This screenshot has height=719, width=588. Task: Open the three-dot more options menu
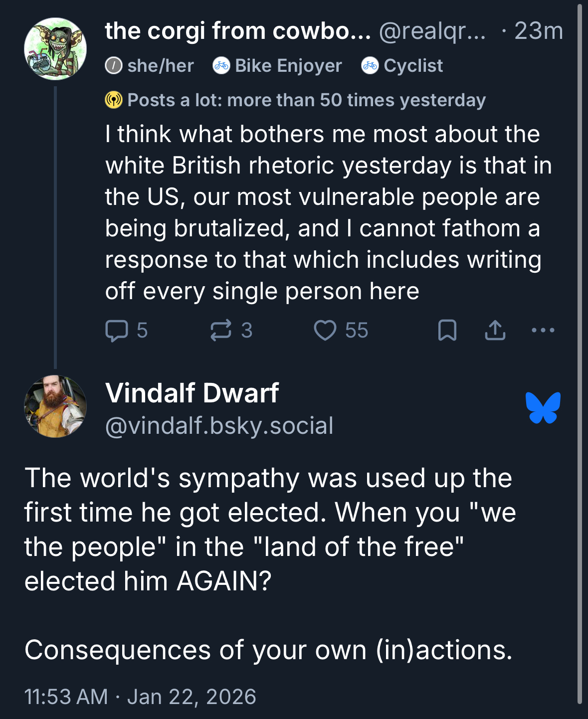pos(543,330)
